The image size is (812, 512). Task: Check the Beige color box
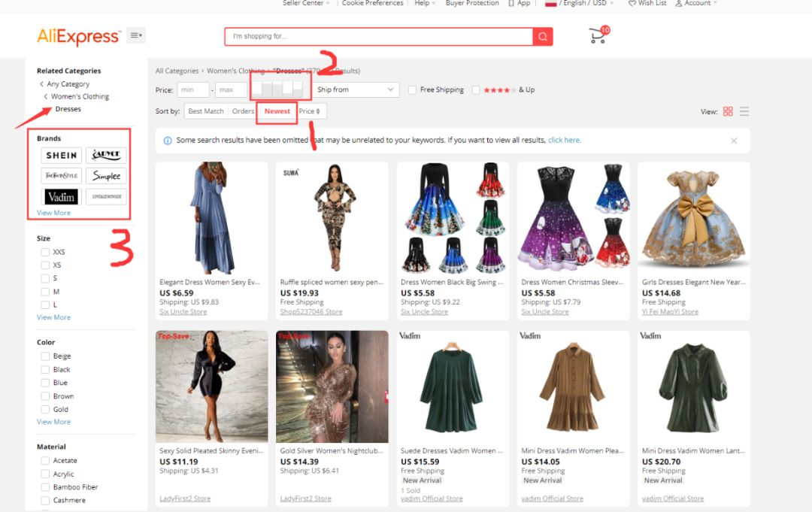point(45,356)
